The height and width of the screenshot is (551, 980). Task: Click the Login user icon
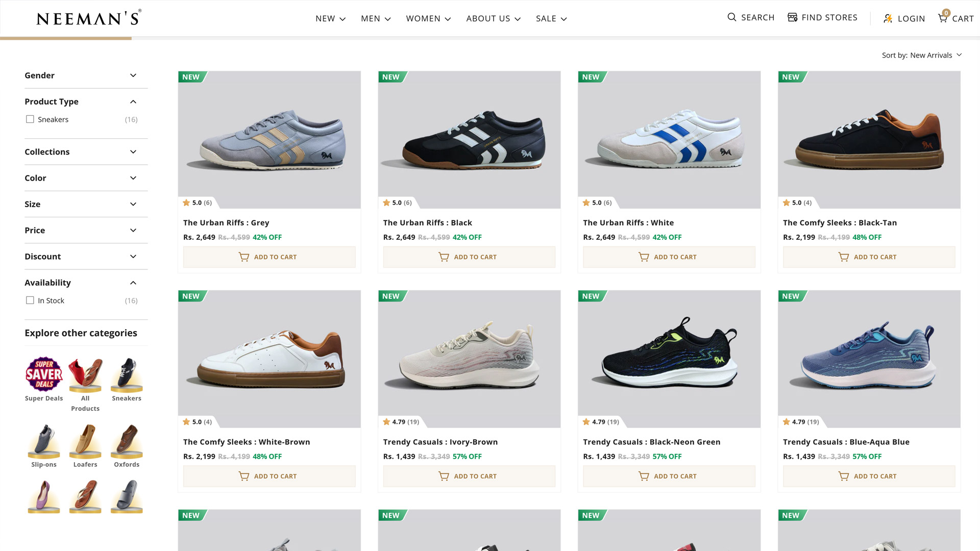[888, 18]
